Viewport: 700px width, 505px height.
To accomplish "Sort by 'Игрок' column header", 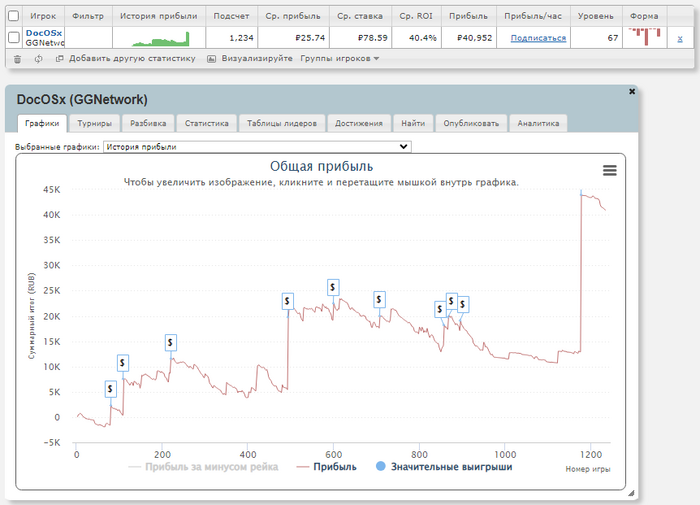I will (43, 16).
